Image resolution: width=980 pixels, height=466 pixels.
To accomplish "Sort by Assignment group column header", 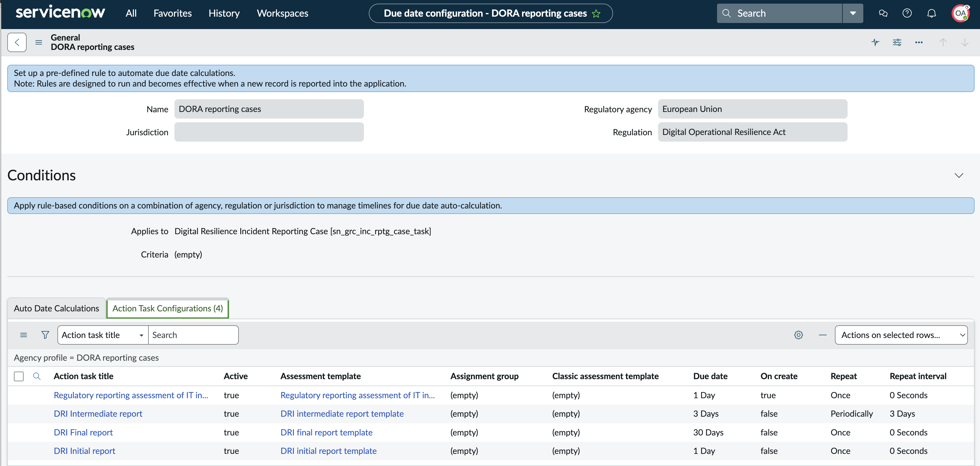I will [x=484, y=376].
